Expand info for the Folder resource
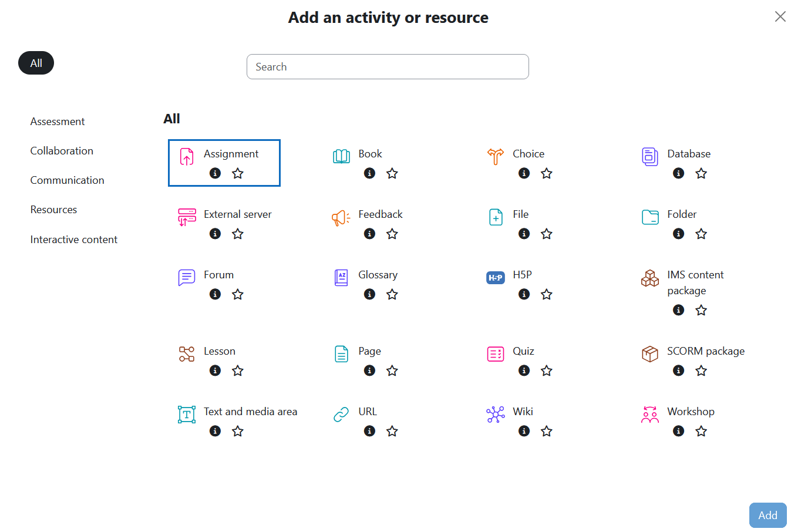This screenshot has height=532, width=791. (679, 234)
